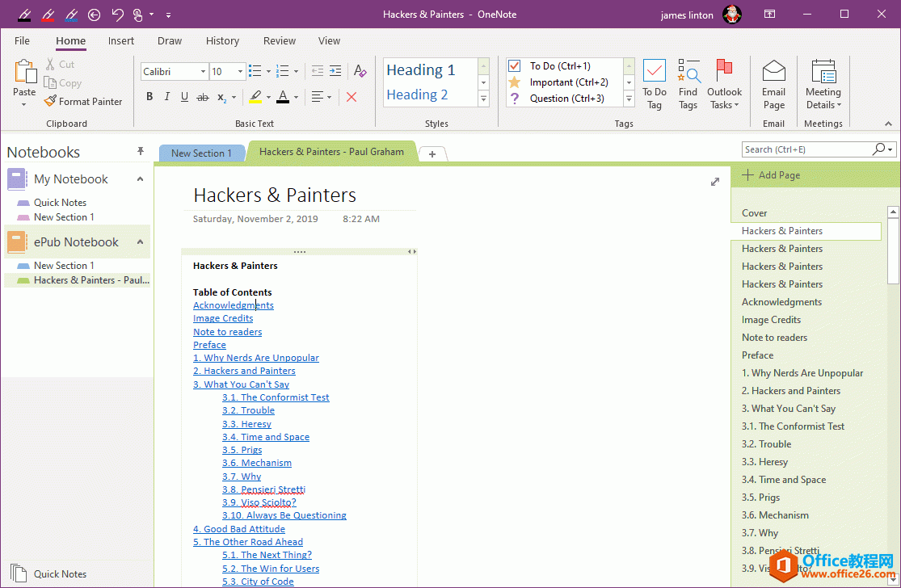Toggle the notebooks pane pin
The height and width of the screenshot is (588, 901).
coord(140,151)
